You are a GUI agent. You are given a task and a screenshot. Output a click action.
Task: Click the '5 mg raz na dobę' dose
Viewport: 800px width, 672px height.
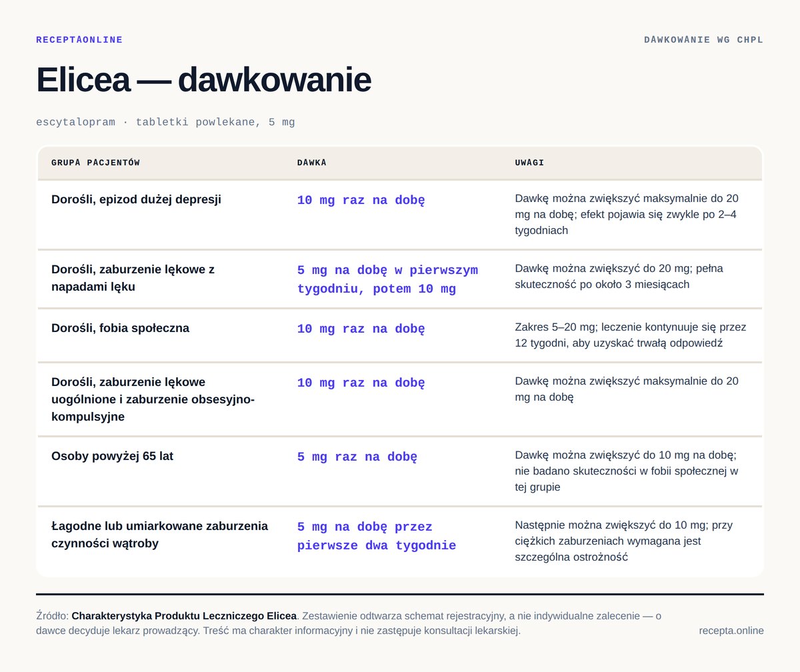(x=357, y=457)
